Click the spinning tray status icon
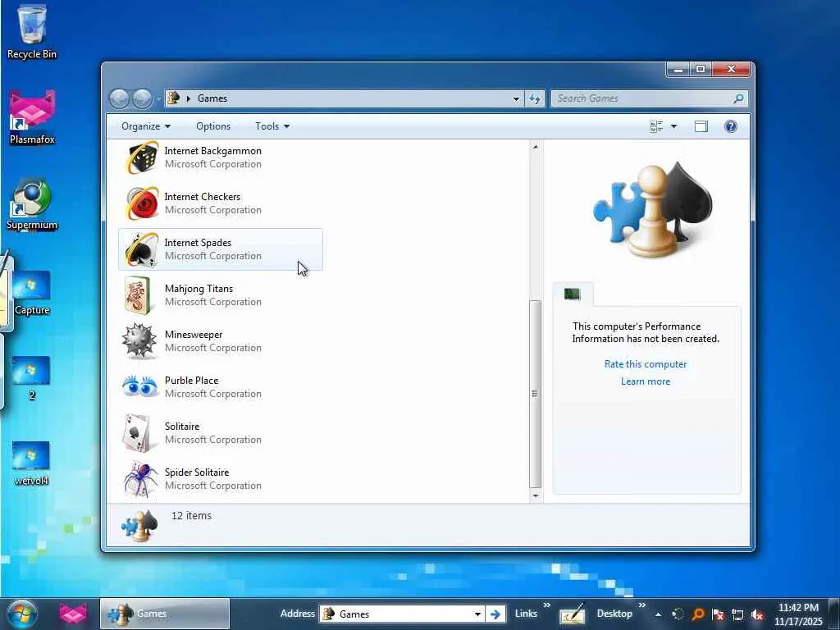 click(678, 615)
